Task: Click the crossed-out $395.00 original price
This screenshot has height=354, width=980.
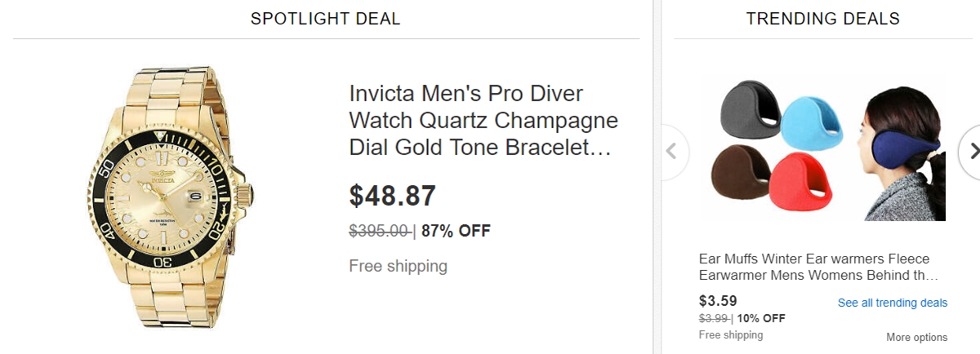Action: pyautogui.click(x=379, y=231)
